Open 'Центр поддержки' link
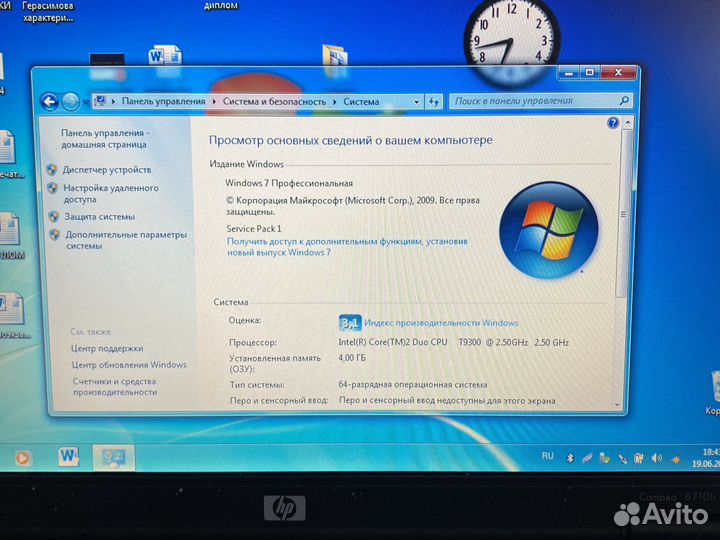This screenshot has width=720, height=540. click(107, 348)
